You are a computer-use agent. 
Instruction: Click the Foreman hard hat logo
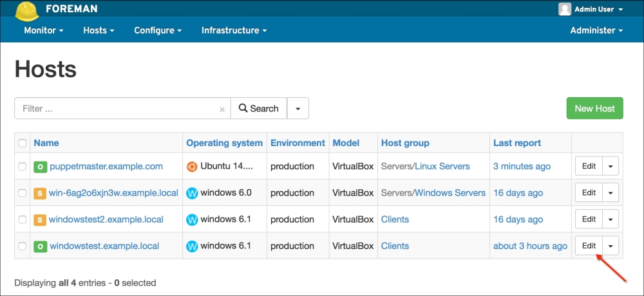pyautogui.click(x=26, y=10)
